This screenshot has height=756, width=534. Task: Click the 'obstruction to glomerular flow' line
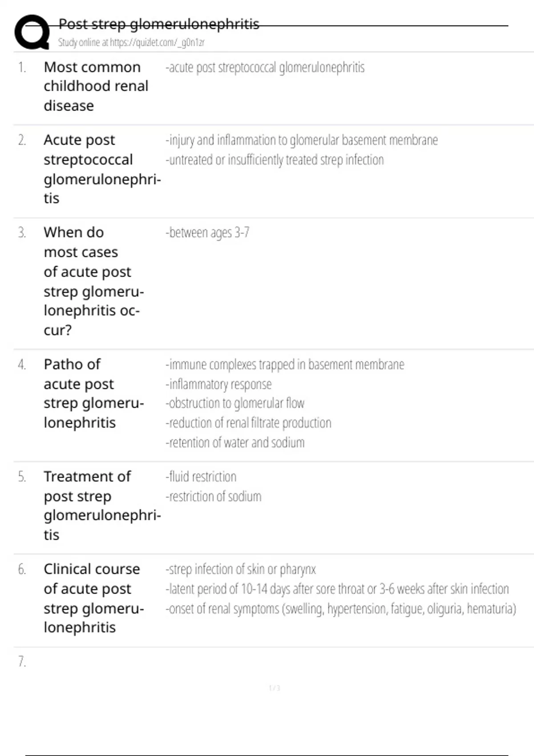pos(235,403)
